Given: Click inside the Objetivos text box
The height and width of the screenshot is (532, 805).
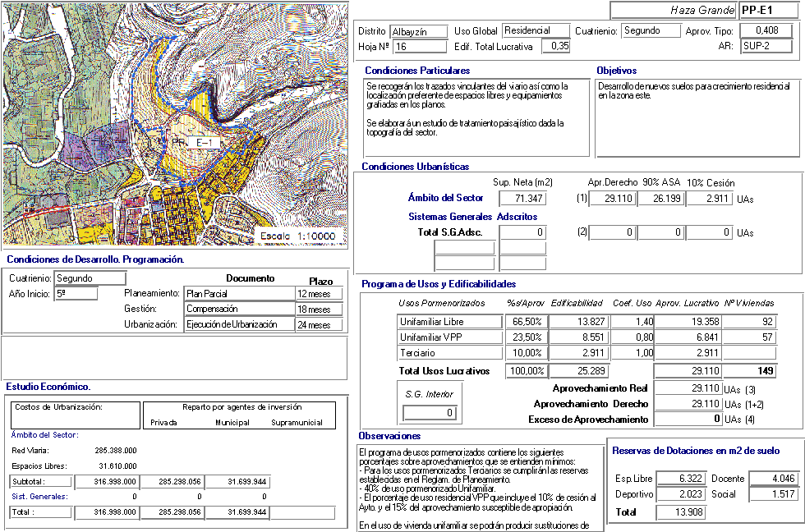Looking at the screenshot, I should pyautogui.click(x=697, y=117).
